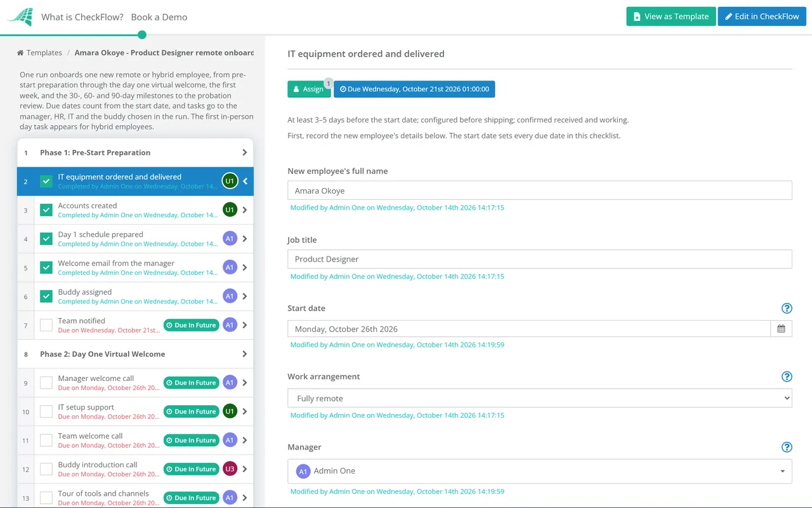Check the Manager welcome call checkbox
This screenshot has width=812, height=508.
46,383
